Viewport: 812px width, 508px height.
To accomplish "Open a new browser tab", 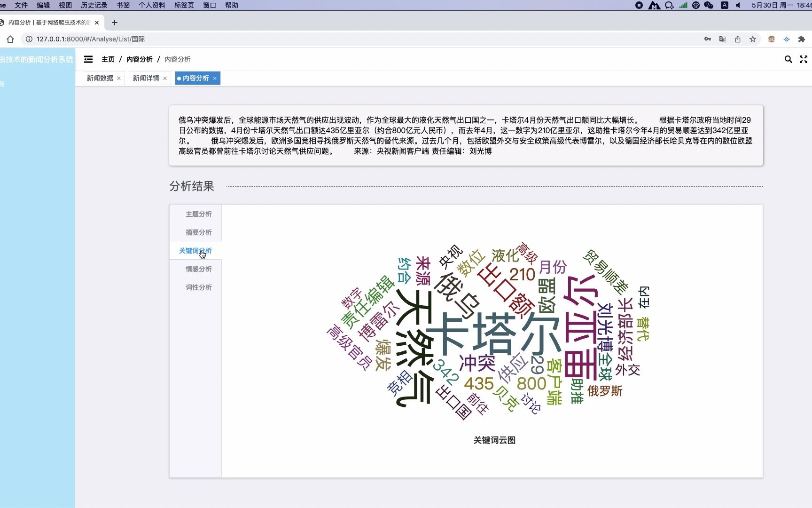I will 114,23.
